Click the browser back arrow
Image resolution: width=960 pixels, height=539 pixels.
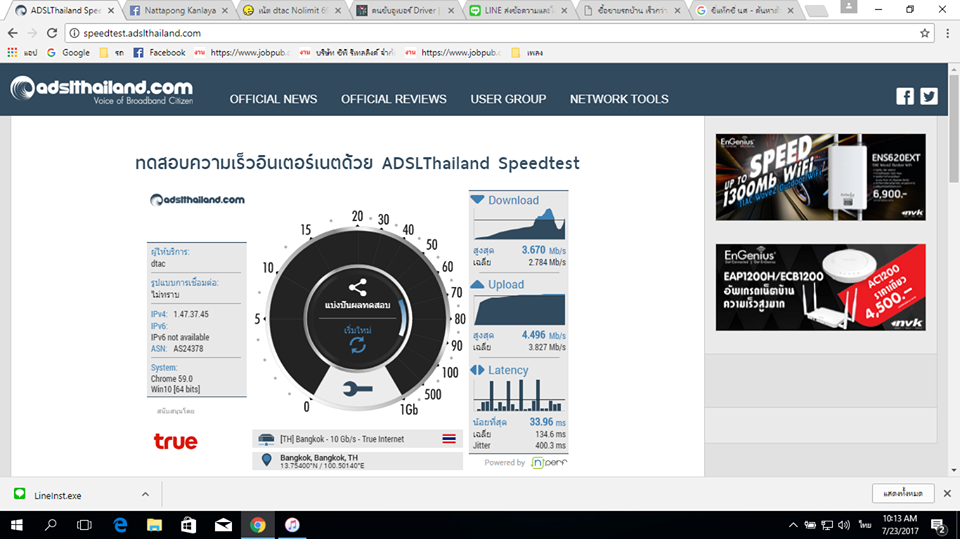13,33
